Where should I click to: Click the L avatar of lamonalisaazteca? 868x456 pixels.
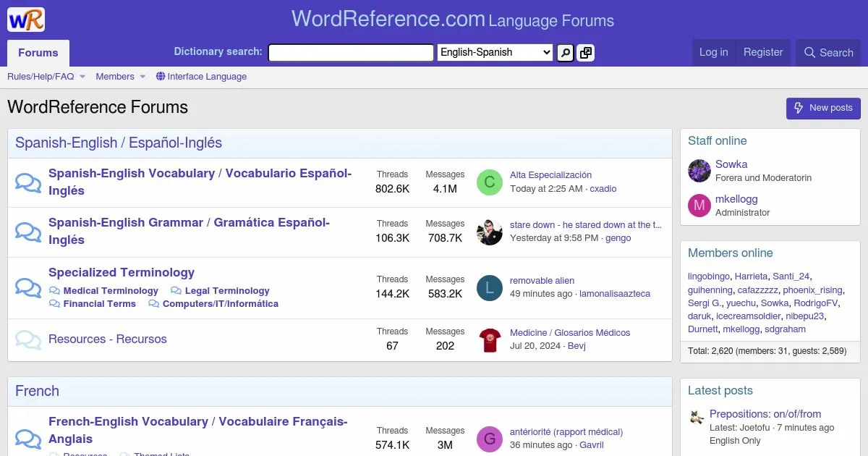490,287
